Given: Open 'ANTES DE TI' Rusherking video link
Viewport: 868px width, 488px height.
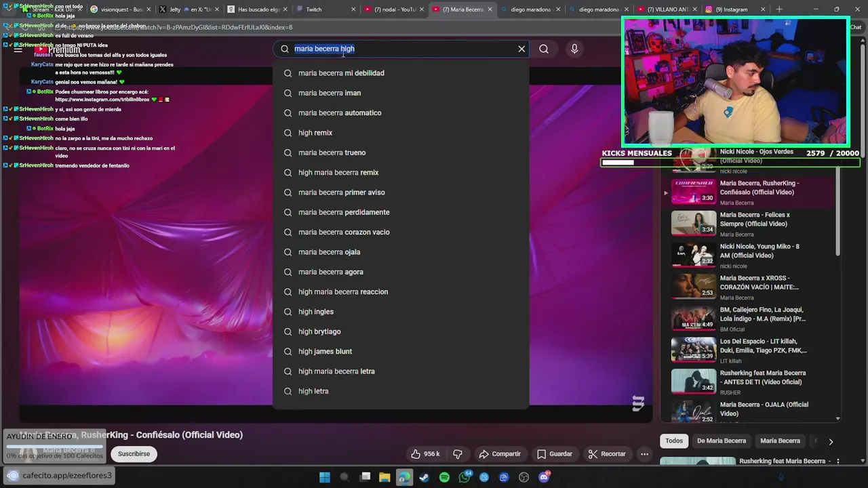Looking at the screenshot, I should click(763, 378).
